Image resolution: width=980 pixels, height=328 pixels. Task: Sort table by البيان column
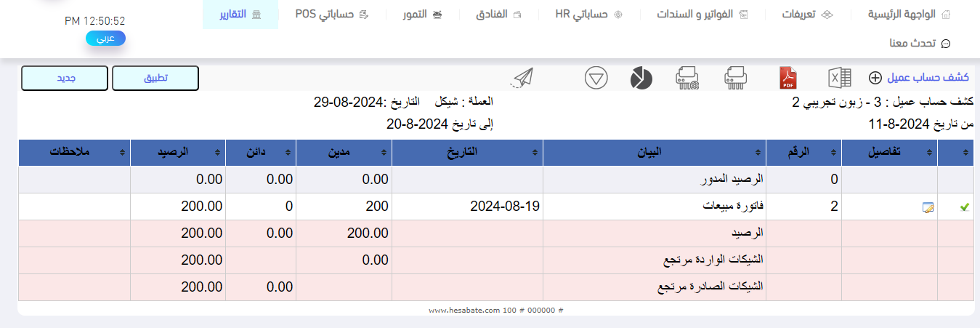(x=654, y=152)
